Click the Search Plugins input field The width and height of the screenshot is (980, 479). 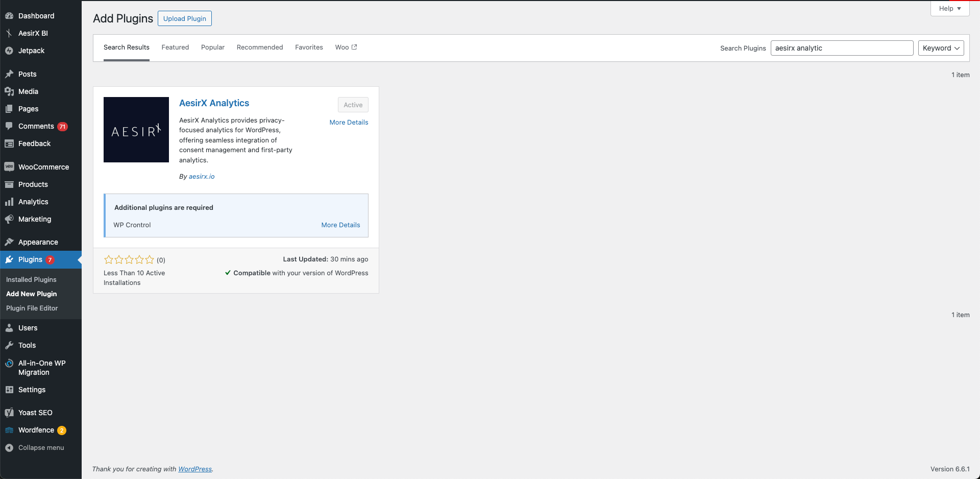842,48
